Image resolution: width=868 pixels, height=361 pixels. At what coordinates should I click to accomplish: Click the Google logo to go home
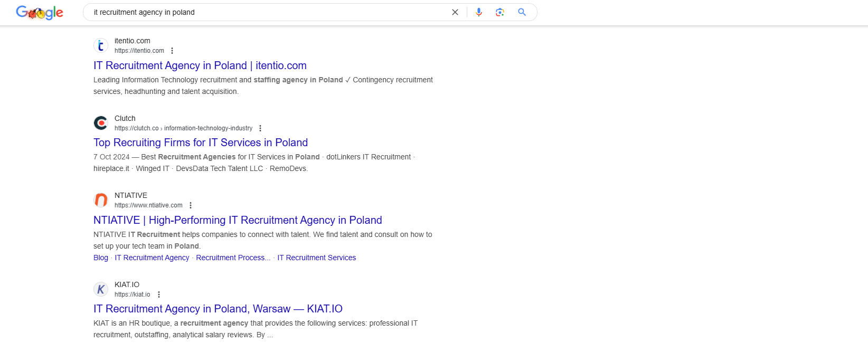click(x=40, y=13)
